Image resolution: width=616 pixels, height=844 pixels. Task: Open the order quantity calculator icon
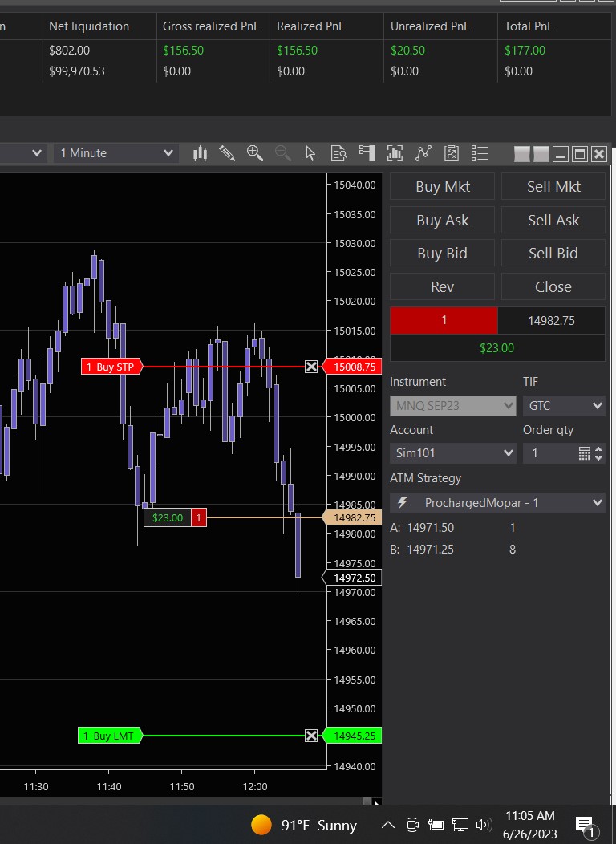(x=584, y=453)
